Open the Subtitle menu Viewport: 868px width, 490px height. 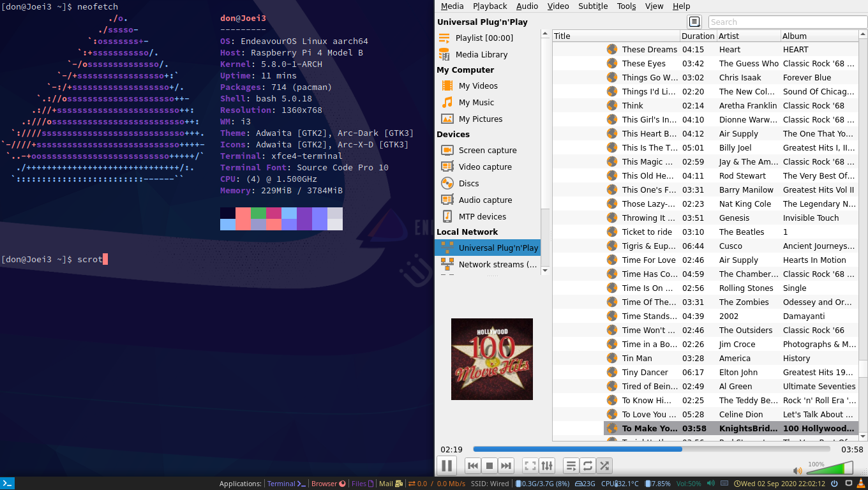pos(593,6)
